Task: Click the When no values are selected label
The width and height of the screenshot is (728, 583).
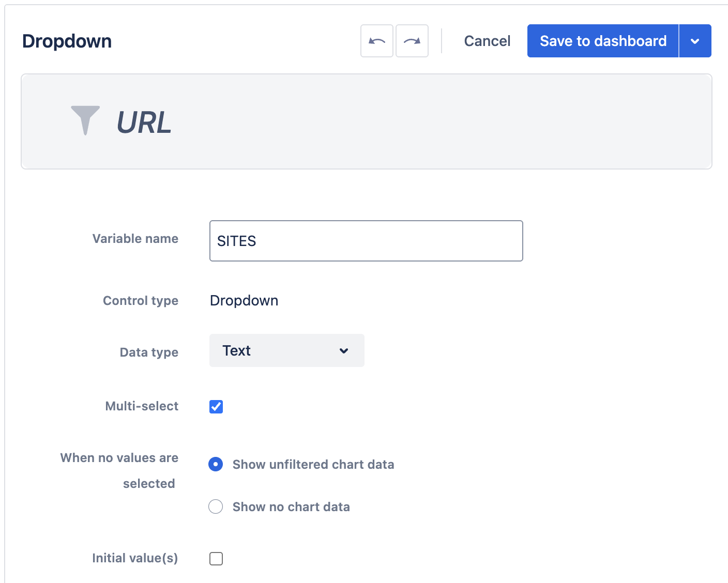Action: 119,471
